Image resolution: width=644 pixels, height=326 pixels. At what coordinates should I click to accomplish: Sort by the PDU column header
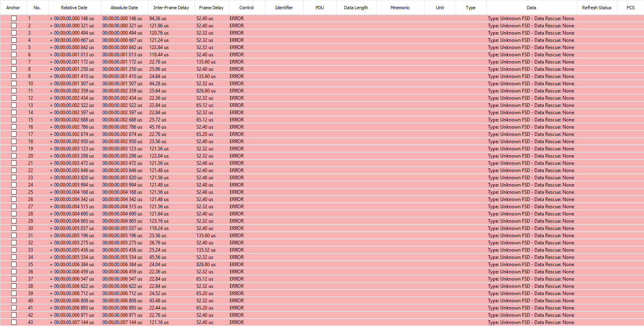click(320, 8)
